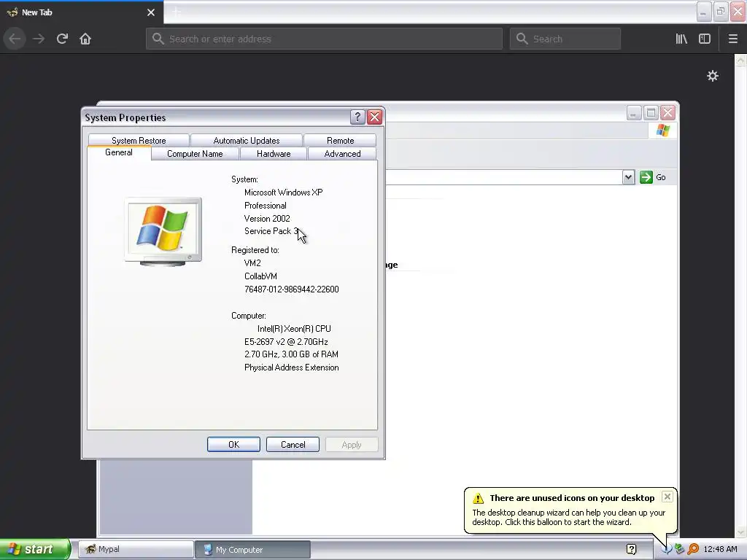Toggle the browser sidebar icon
The height and width of the screenshot is (560, 747).
705,39
